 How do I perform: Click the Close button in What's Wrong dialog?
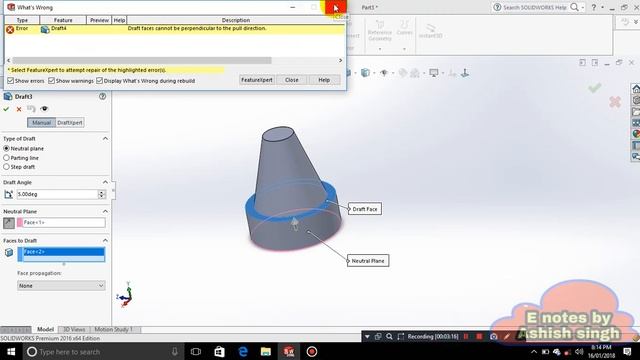tap(291, 80)
